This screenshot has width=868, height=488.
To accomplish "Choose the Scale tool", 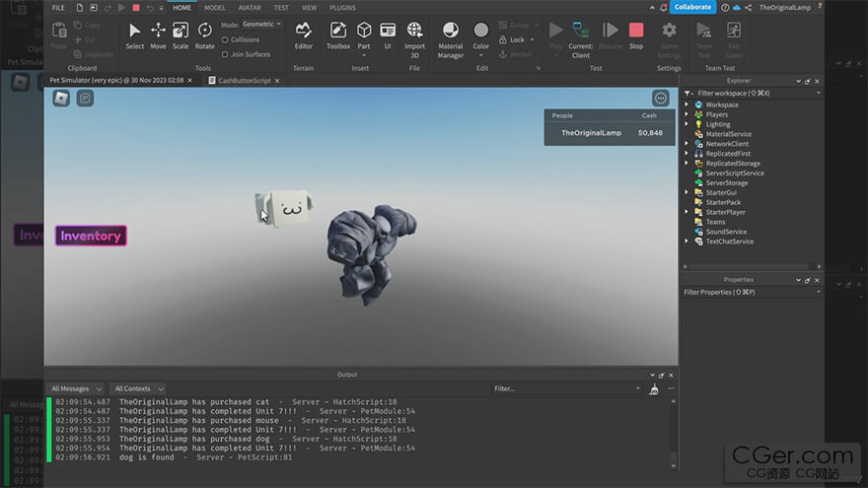I will click(181, 35).
